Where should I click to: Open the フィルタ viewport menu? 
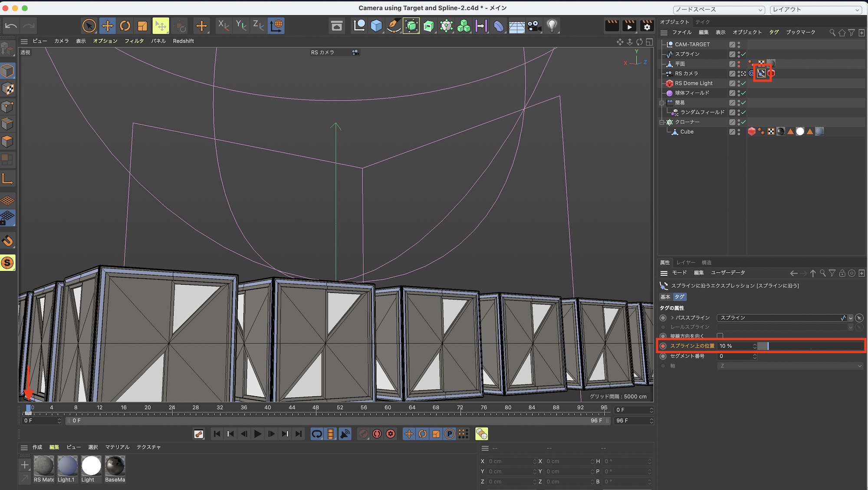(x=134, y=41)
